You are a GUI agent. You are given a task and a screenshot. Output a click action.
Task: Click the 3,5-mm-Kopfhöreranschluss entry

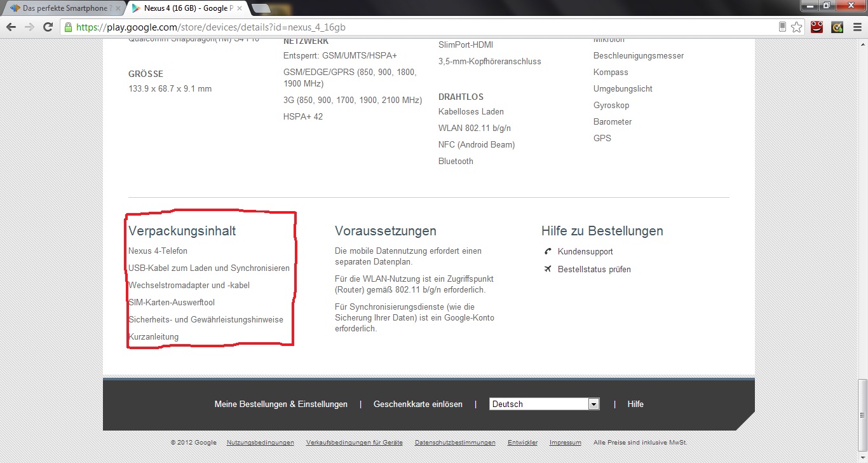pyautogui.click(x=490, y=62)
